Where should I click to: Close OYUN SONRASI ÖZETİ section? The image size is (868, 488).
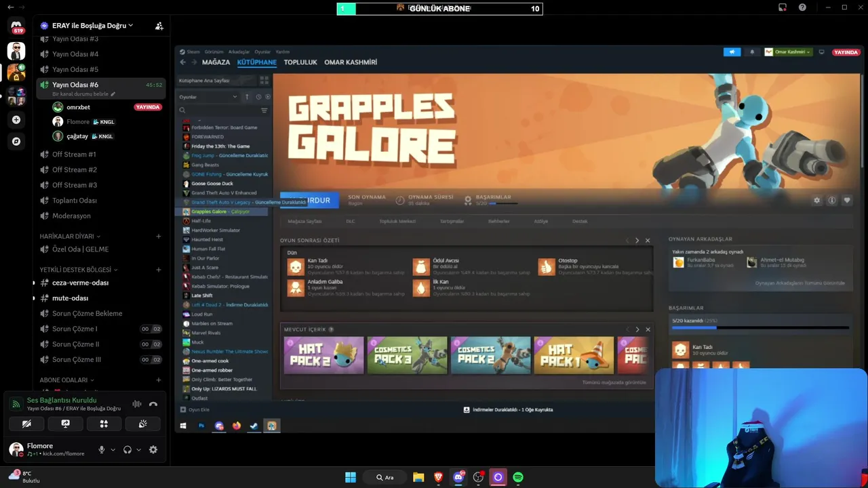pyautogui.click(x=648, y=241)
